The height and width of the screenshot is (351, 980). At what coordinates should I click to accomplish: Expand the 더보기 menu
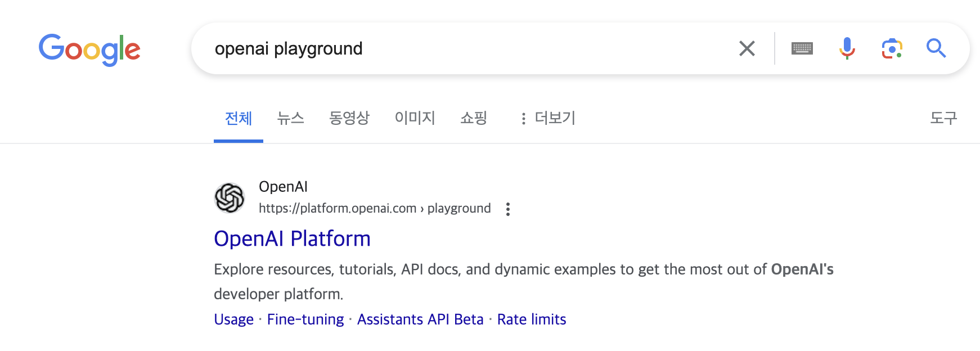coord(548,118)
